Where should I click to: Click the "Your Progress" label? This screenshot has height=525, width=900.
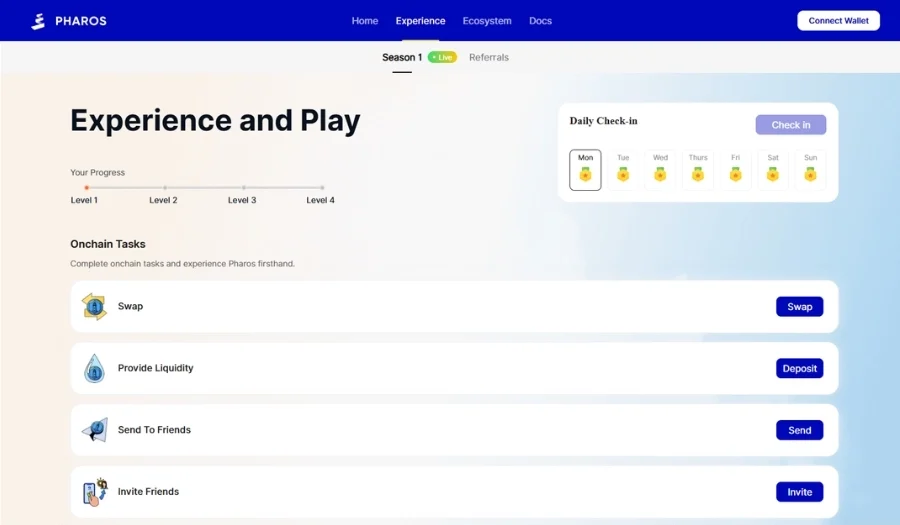[x=98, y=172]
